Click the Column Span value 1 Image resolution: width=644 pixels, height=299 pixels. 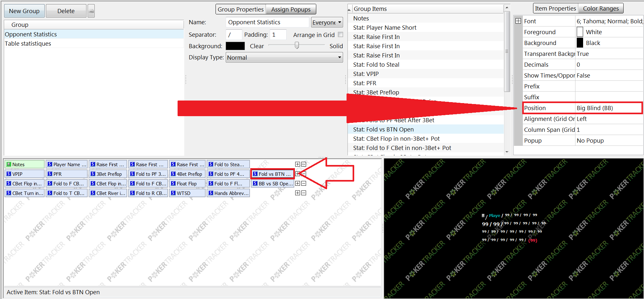[609, 130]
